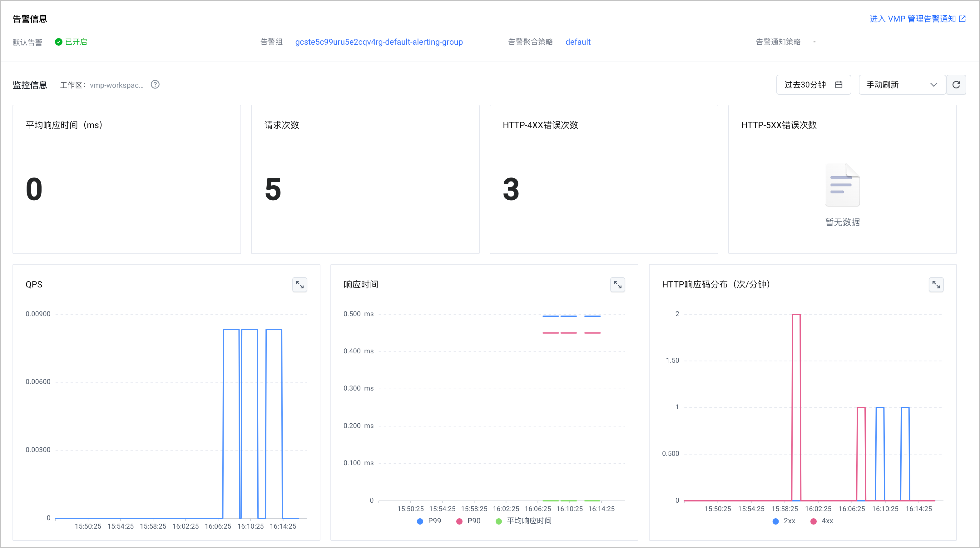Open the VMP alert notification management link
This screenshot has height=548, width=980.
917,19
